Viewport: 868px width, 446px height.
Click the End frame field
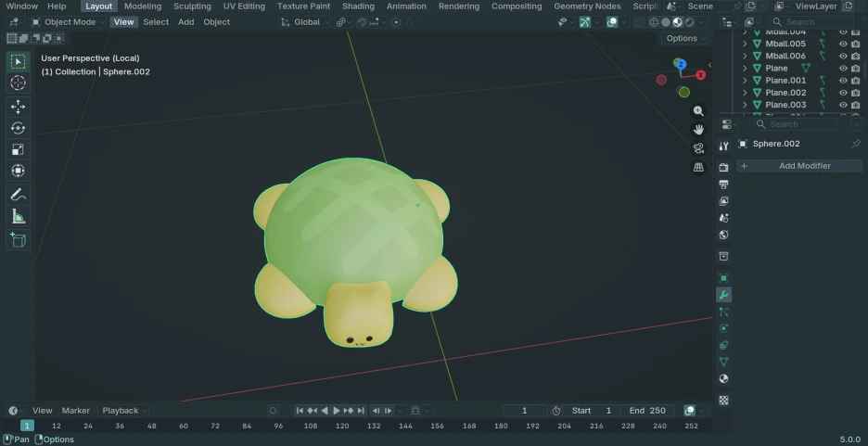coord(648,411)
